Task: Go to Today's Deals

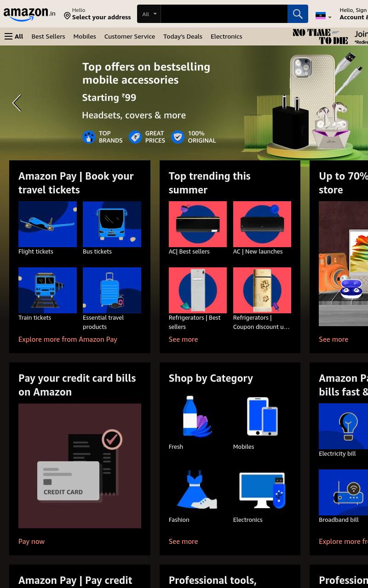Action: [x=183, y=36]
